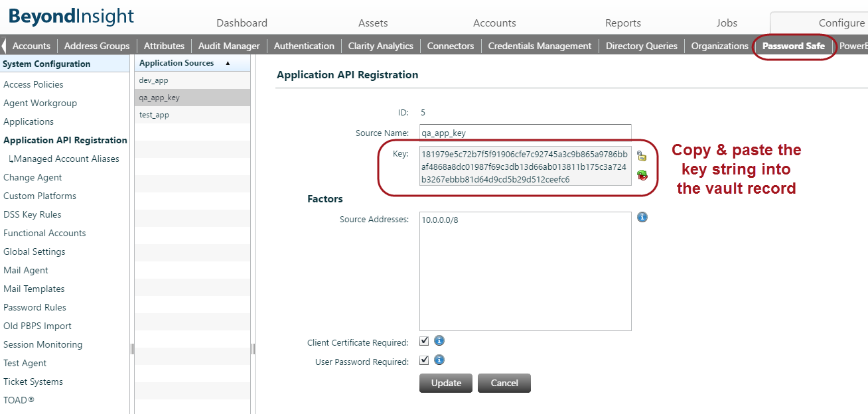Click the info icon beside User Password Required

click(x=439, y=360)
